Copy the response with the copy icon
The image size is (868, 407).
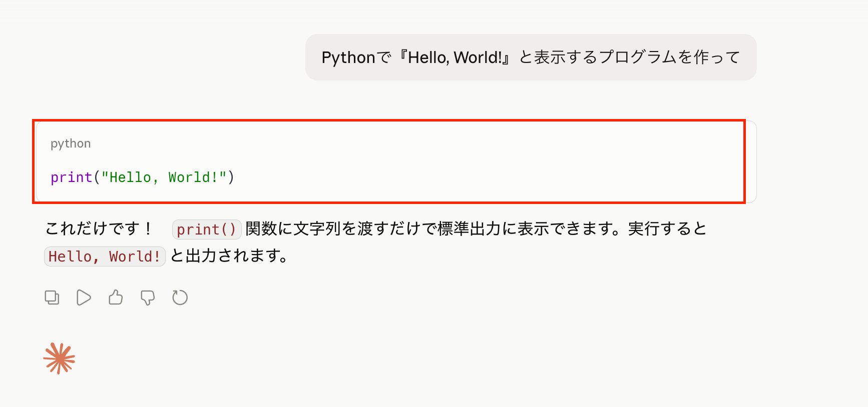[52, 297]
